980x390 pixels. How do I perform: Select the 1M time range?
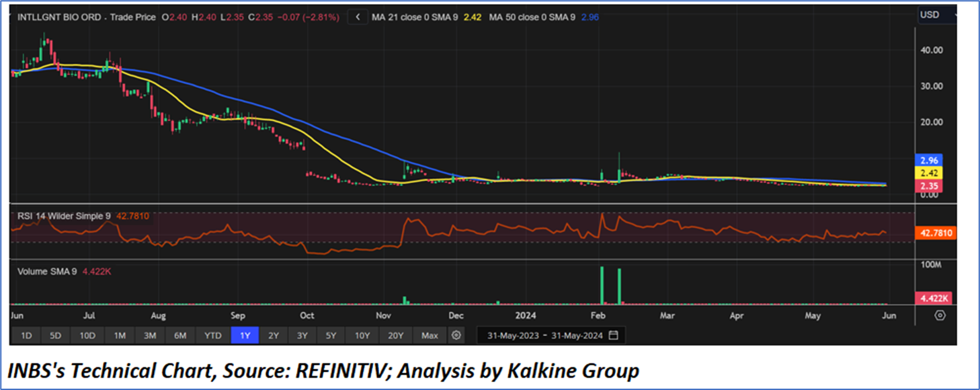click(x=119, y=335)
